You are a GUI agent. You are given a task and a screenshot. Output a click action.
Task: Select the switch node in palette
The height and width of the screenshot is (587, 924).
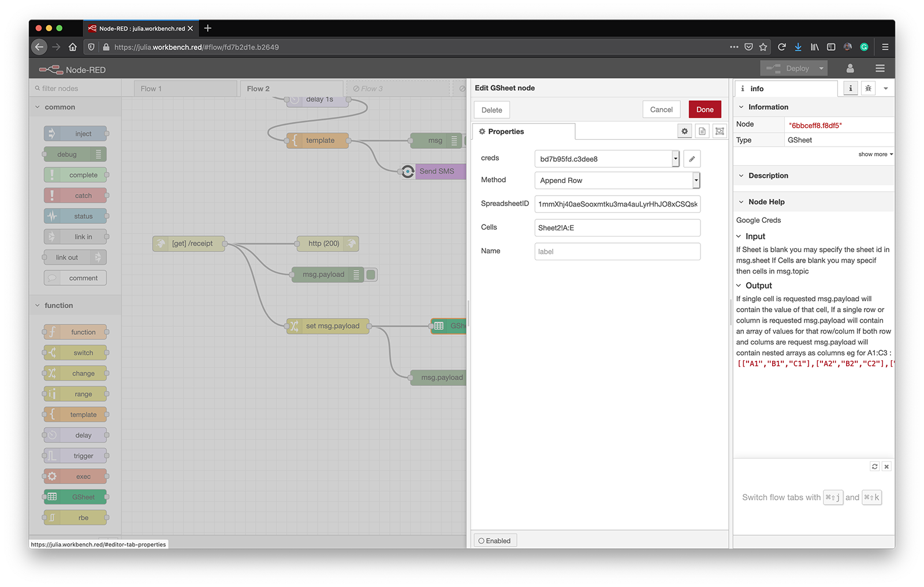tap(76, 353)
